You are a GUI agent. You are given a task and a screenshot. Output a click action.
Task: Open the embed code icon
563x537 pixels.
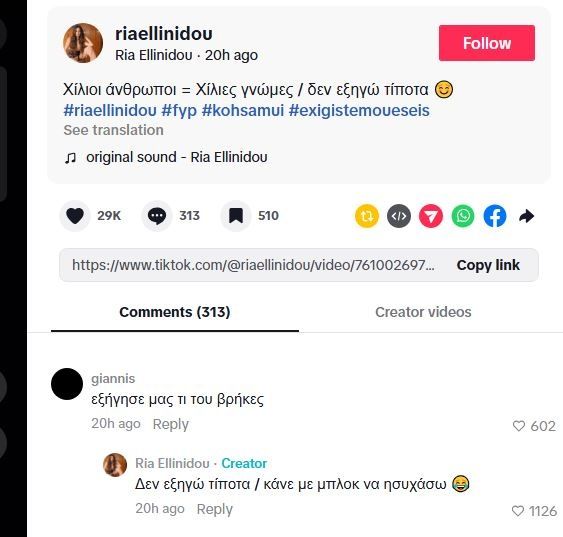[x=399, y=216]
